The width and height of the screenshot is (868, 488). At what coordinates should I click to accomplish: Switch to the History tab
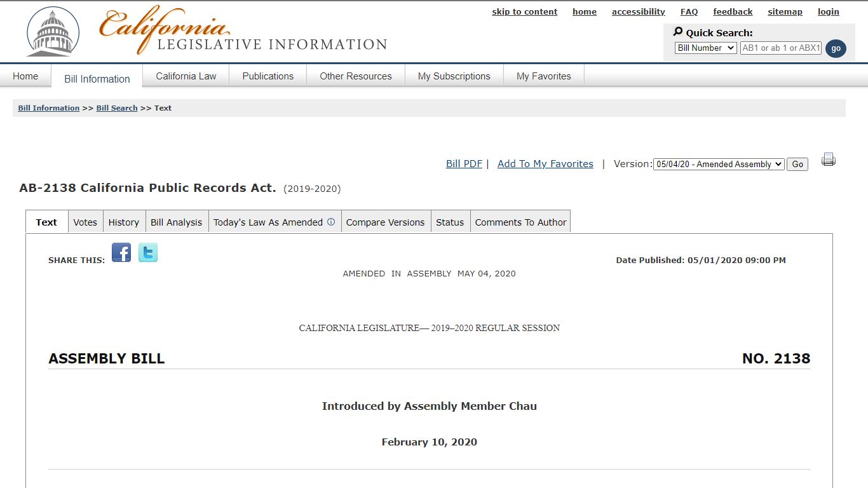(124, 222)
